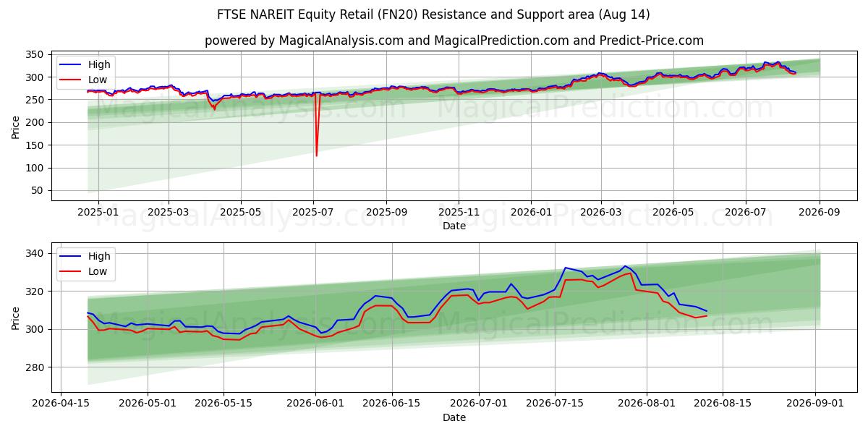Click the 2026-05 tick label
The height and width of the screenshot is (434, 868).
pos(673,213)
